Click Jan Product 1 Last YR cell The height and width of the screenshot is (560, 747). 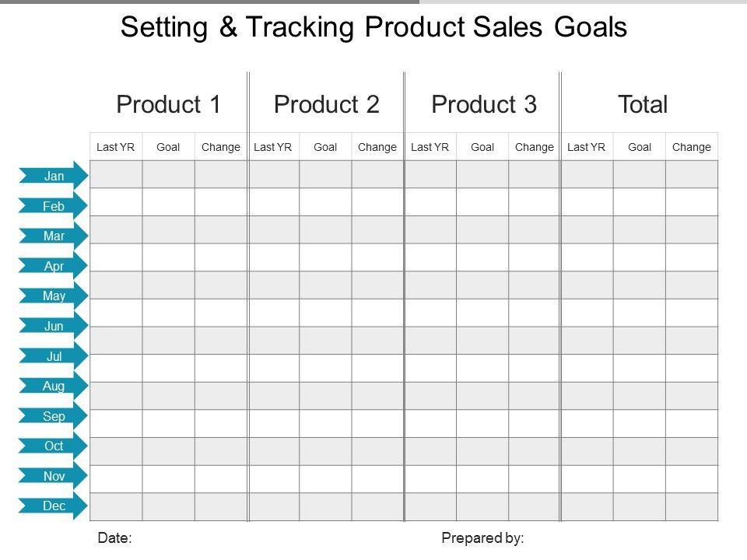116,174
